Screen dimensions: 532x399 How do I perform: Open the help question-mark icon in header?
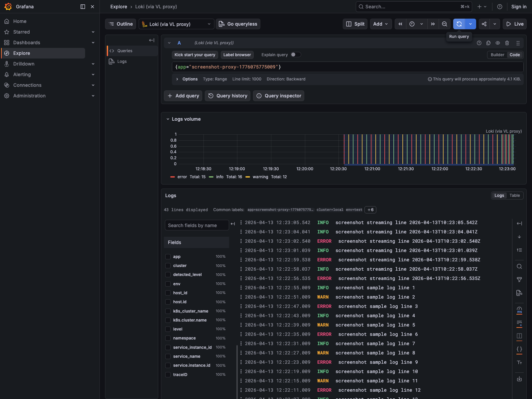pyautogui.click(x=499, y=7)
